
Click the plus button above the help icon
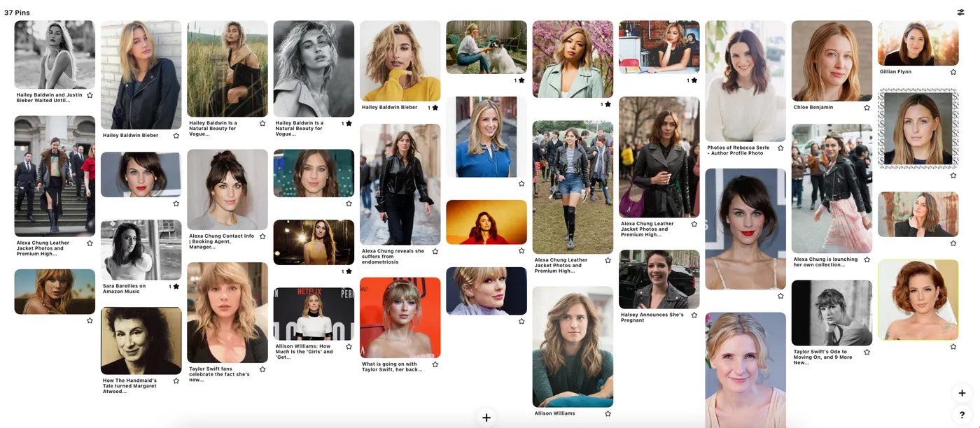pyautogui.click(x=962, y=393)
